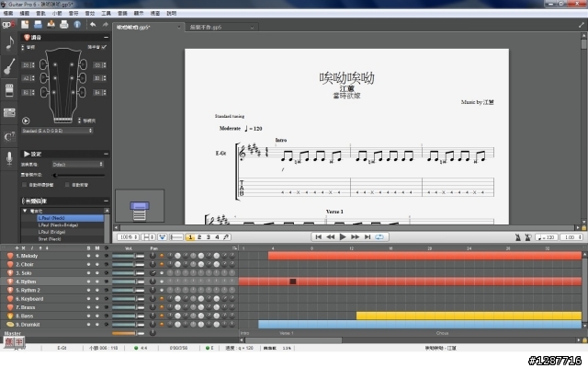This screenshot has width=588, height=368.
Task: Open the 100% zoom level dropdown
Action: coord(128,237)
